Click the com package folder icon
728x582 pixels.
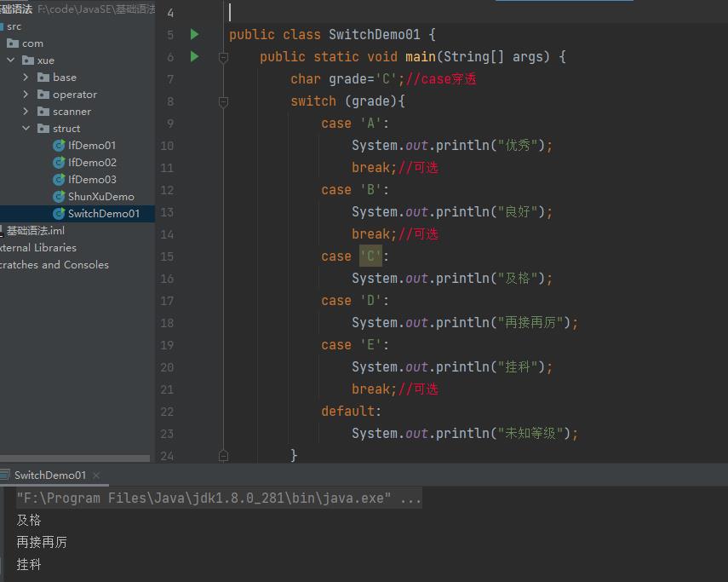tap(13, 43)
